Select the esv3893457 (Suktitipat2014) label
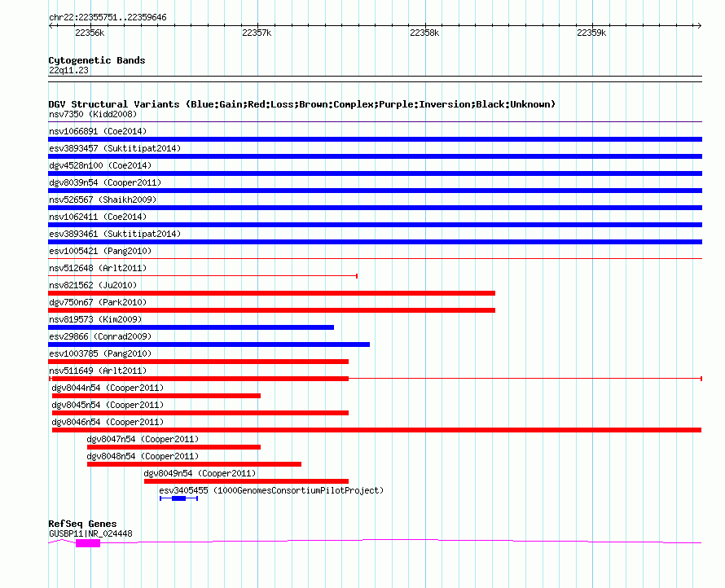The height and width of the screenshot is (588, 725). [115, 148]
